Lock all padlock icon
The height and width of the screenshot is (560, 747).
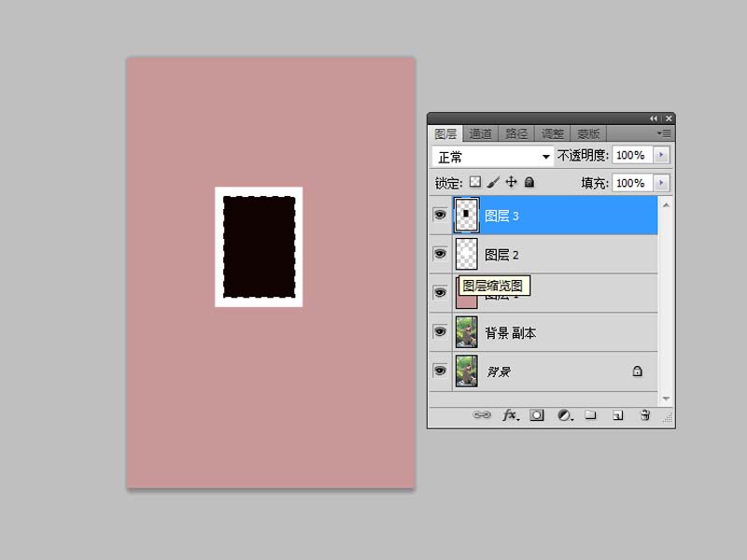tap(529, 182)
